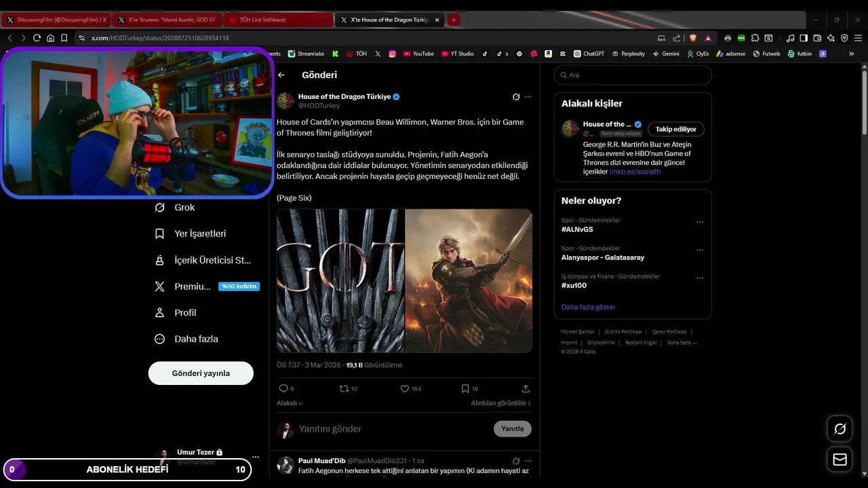Open the ChatGPT bookmark
Image resolution: width=868 pixels, height=488 pixels.
[589, 54]
